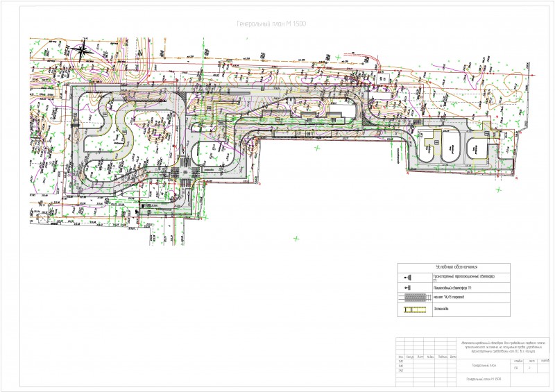Click the transport traffic light legend symbol
The height and width of the screenshot is (392, 555).
408,278
